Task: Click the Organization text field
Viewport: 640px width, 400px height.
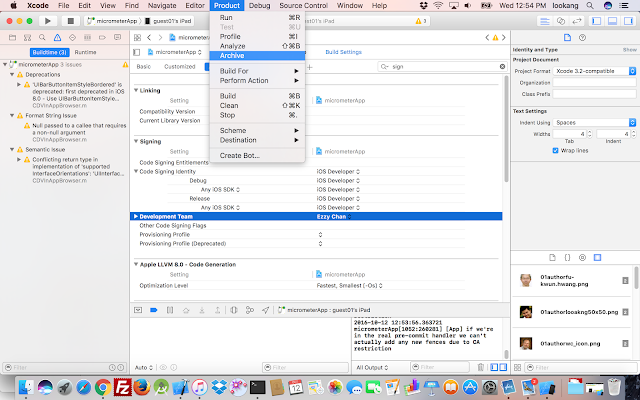Action: pos(594,82)
